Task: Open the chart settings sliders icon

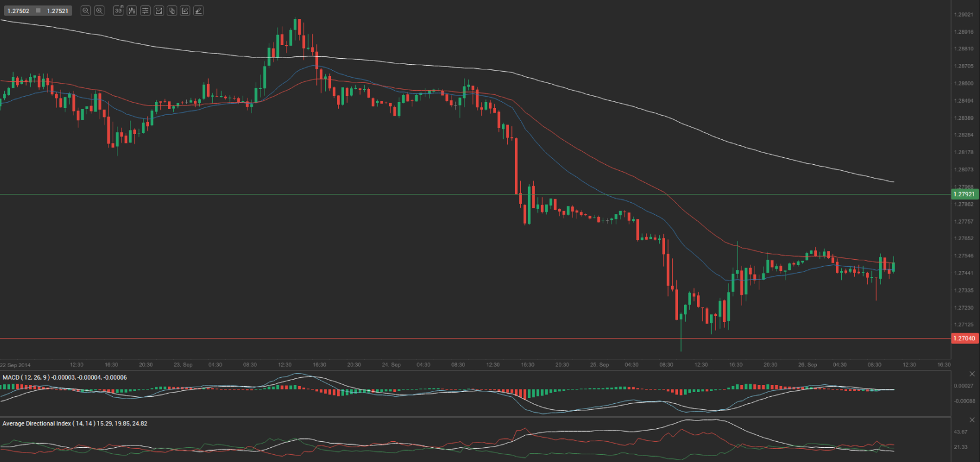Action: point(145,11)
